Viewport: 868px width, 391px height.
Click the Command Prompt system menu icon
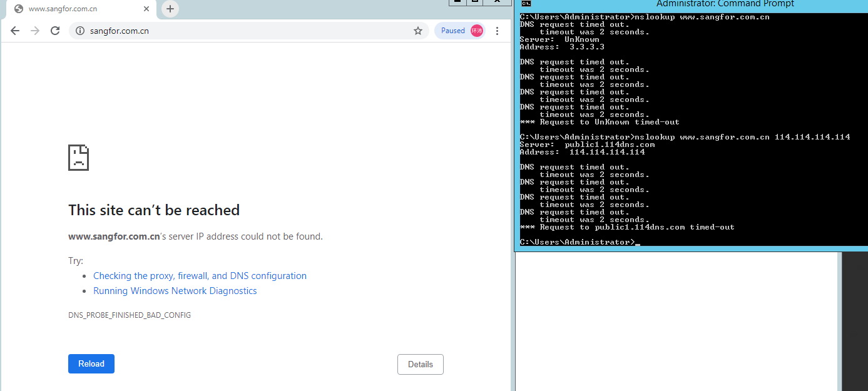(526, 4)
